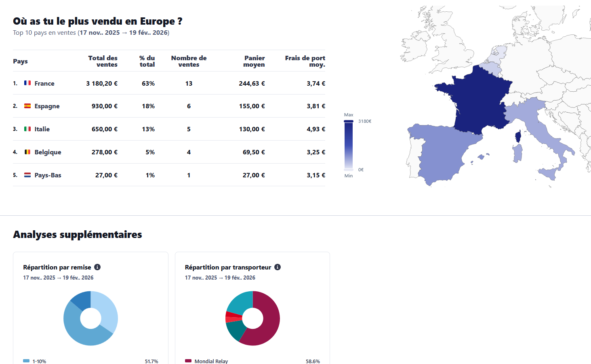Screen dimensions: 591x364
Task: Click the Max marker on map color scale
Action: click(349, 121)
